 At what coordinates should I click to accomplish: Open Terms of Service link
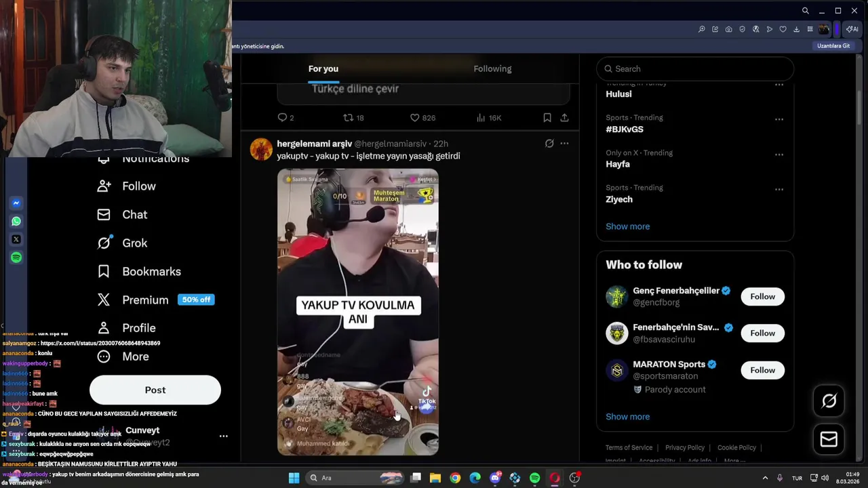629,447
